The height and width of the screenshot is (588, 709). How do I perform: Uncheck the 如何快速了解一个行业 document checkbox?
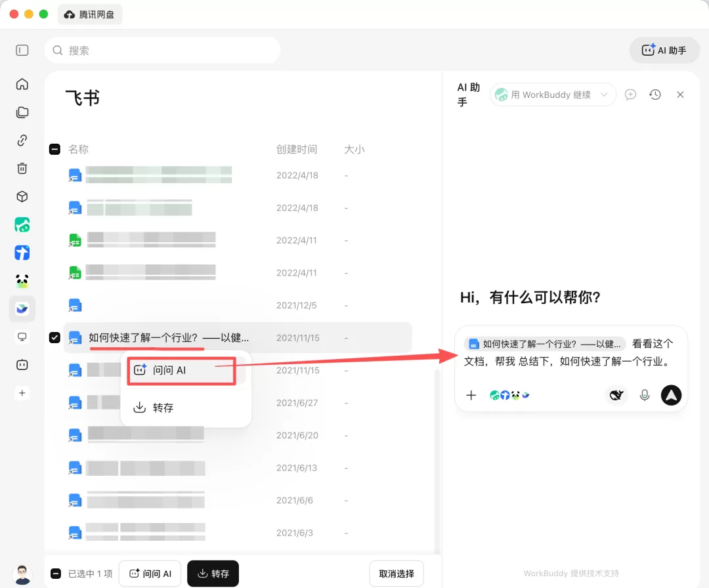click(54, 337)
